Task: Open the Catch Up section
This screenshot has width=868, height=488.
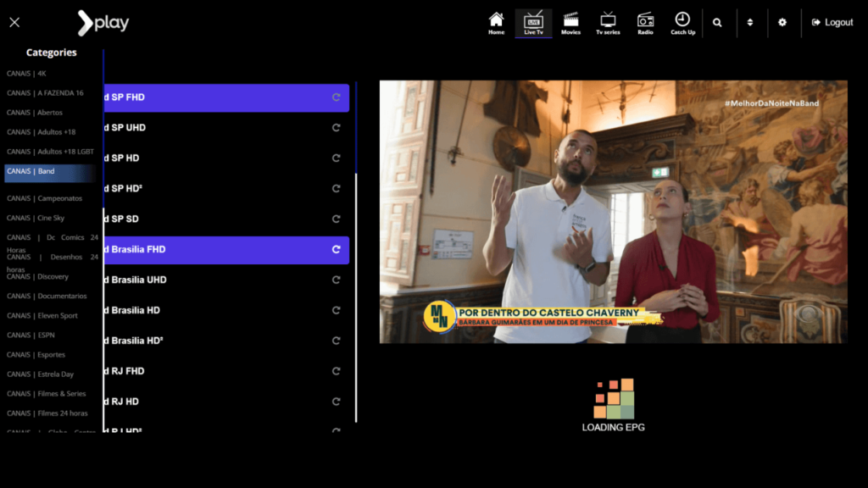Action: (x=682, y=22)
